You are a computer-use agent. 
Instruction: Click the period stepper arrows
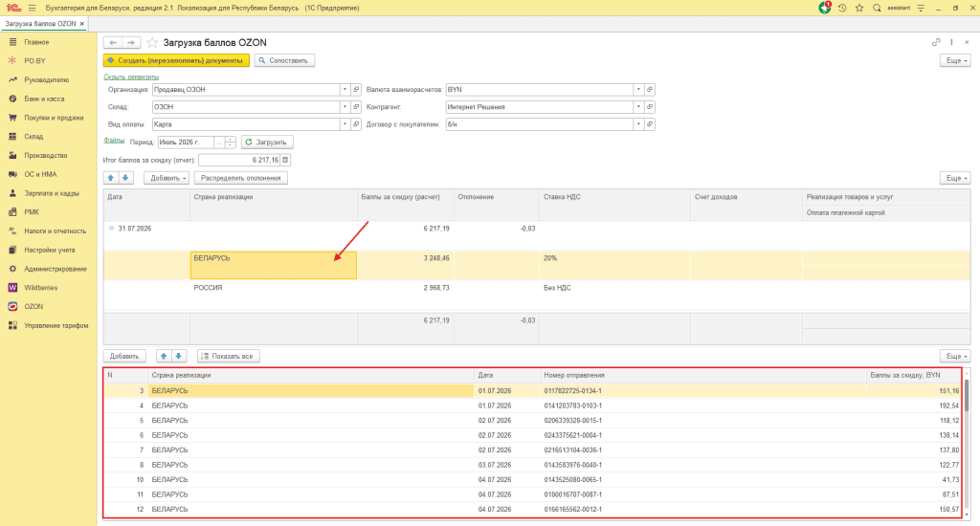pos(230,142)
